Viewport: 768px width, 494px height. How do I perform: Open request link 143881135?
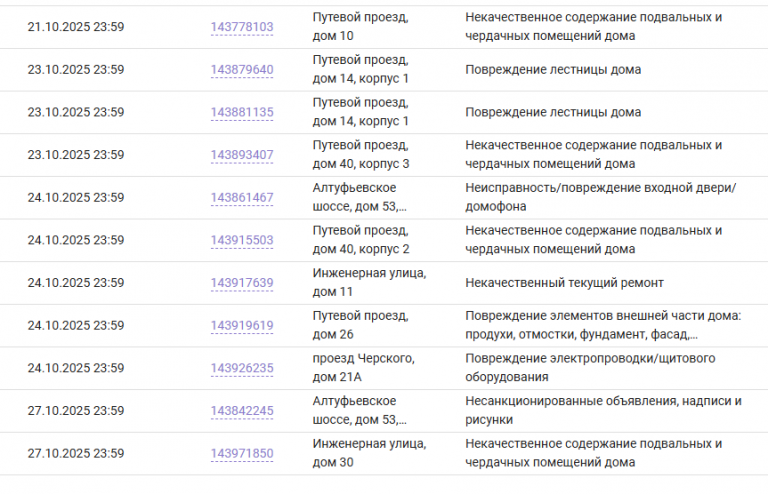(241, 112)
